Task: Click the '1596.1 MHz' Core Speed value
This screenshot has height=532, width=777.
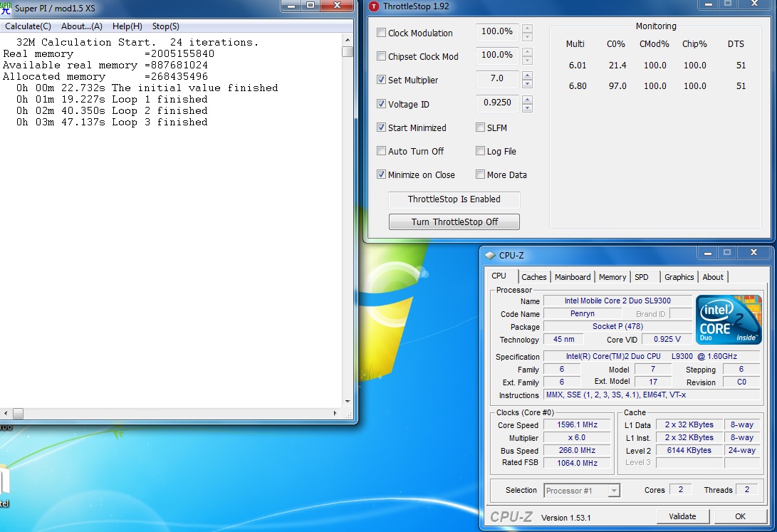Action: click(577, 424)
